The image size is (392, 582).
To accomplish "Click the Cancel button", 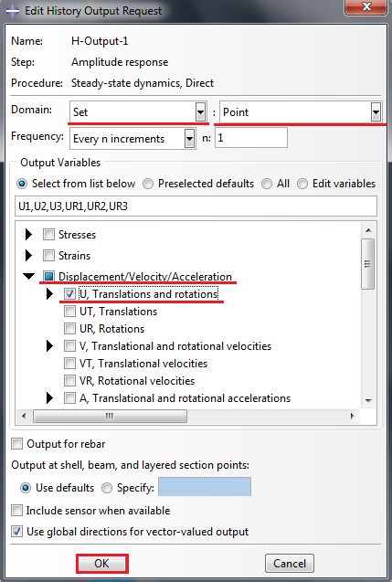I will pyautogui.click(x=290, y=564).
